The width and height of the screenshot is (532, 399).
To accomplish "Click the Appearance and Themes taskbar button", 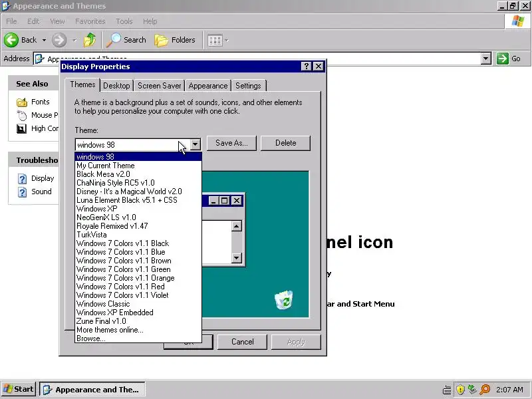I will click(92, 390).
